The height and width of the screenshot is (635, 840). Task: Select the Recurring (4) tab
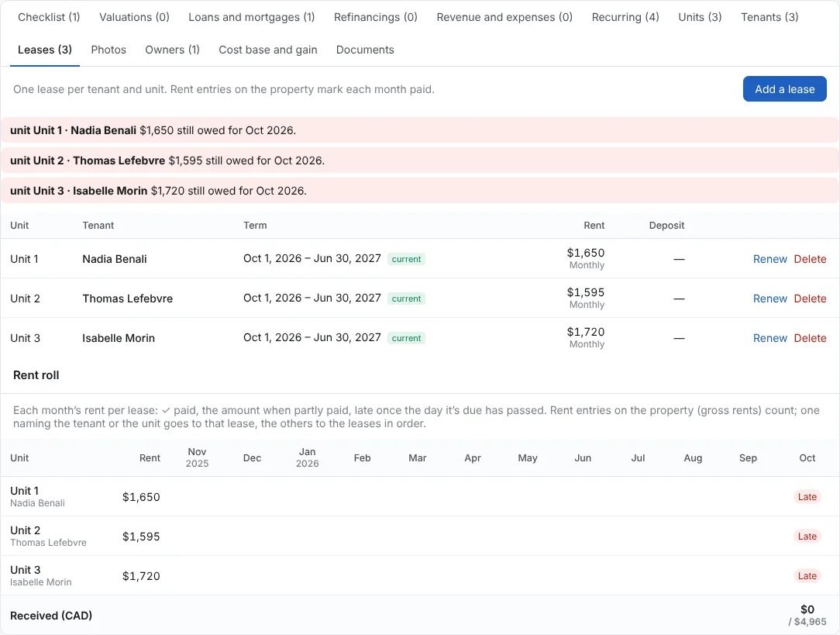click(625, 17)
